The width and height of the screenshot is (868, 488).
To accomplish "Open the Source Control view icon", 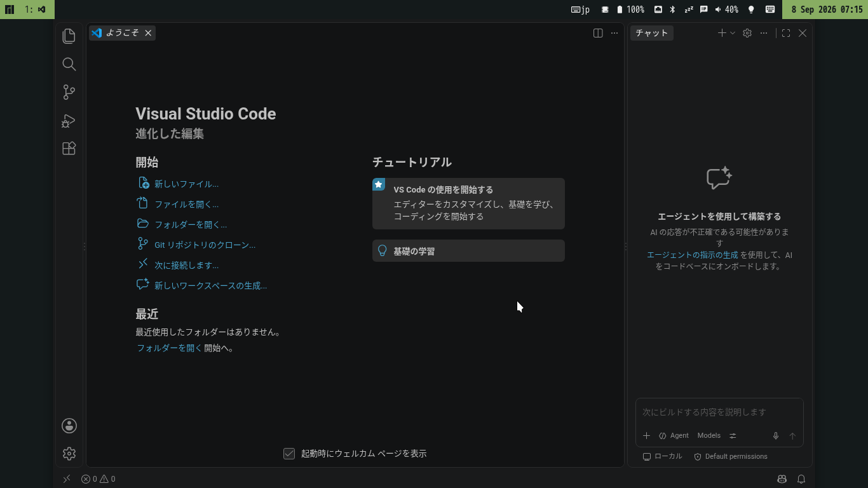I will pos(69,92).
